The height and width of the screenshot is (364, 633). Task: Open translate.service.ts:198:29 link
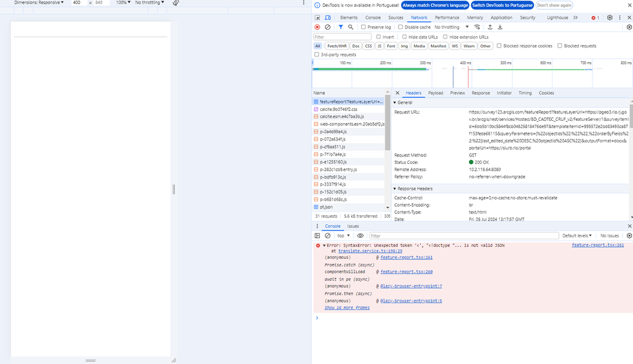click(x=370, y=251)
